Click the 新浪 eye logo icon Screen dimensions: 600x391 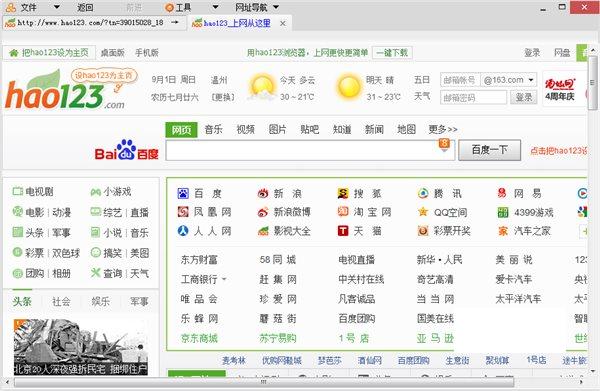tap(263, 193)
